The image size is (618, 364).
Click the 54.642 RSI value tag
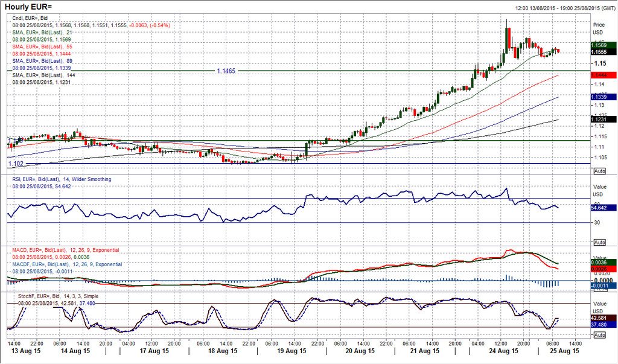[604, 208]
